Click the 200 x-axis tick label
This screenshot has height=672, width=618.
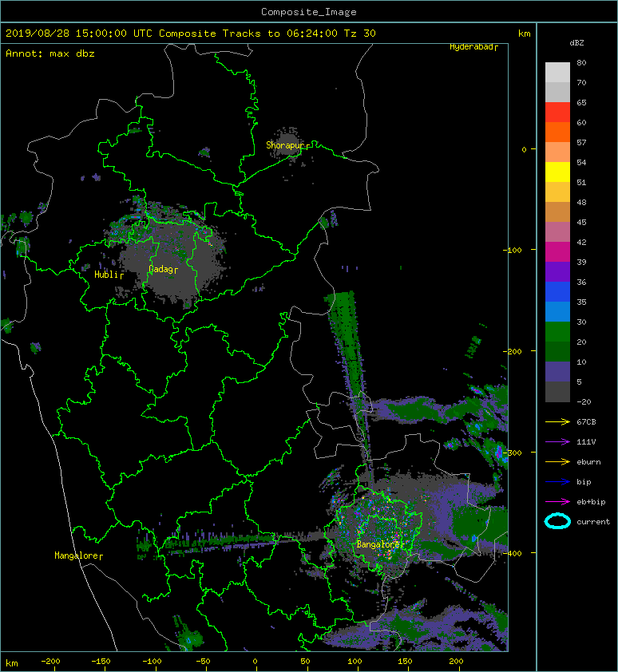456,662
